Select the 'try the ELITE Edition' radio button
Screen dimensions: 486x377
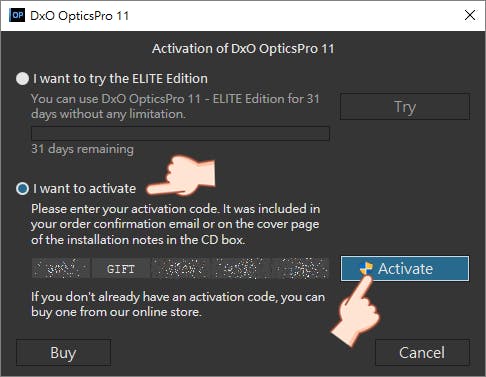[22, 79]
